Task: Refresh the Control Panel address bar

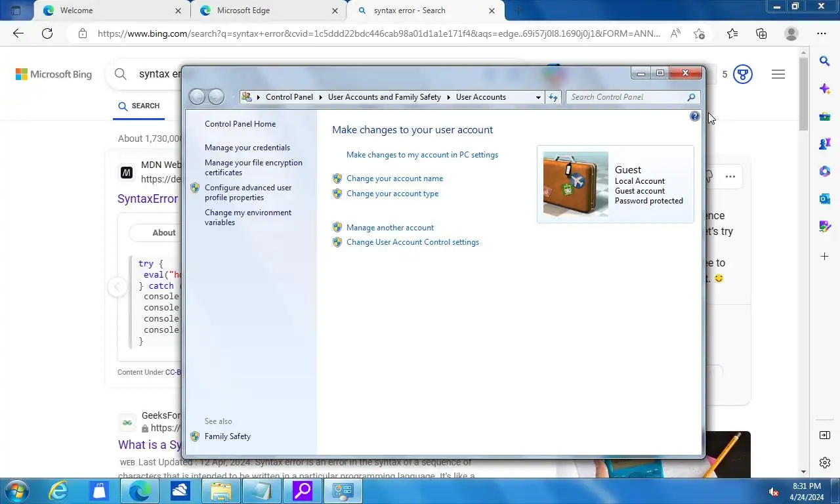Action: pos(553,97)
